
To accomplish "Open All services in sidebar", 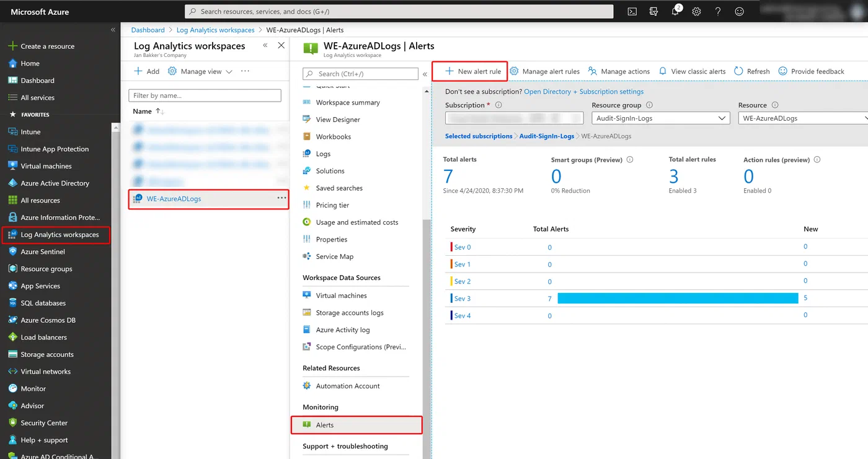I will point(37,98).
